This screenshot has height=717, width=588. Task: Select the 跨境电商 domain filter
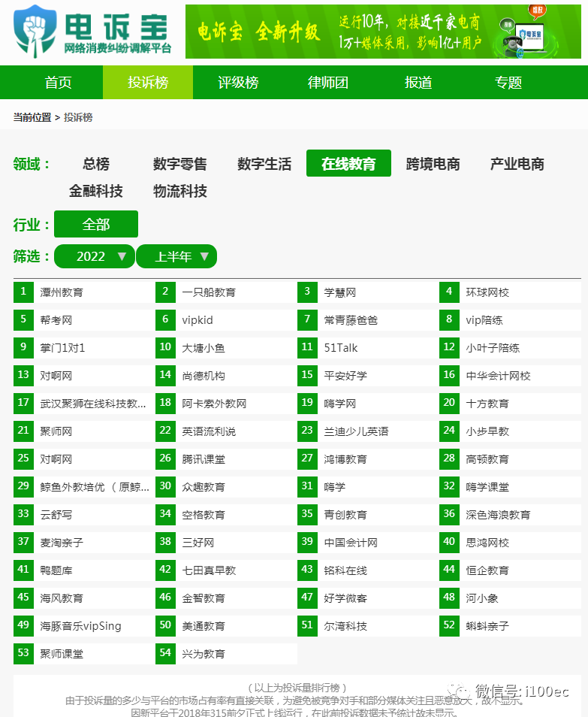433,164
